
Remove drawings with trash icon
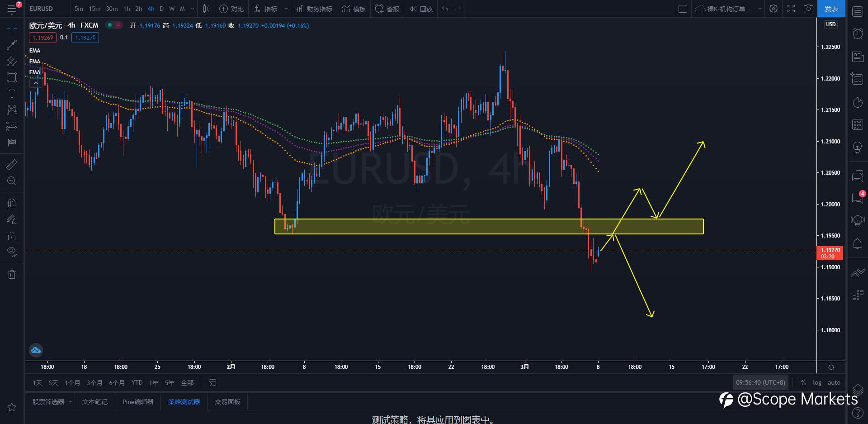pos(12,274)
